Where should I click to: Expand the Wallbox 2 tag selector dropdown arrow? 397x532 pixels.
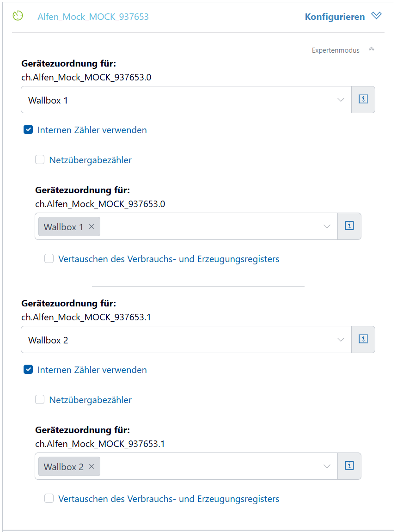(327, 466)
